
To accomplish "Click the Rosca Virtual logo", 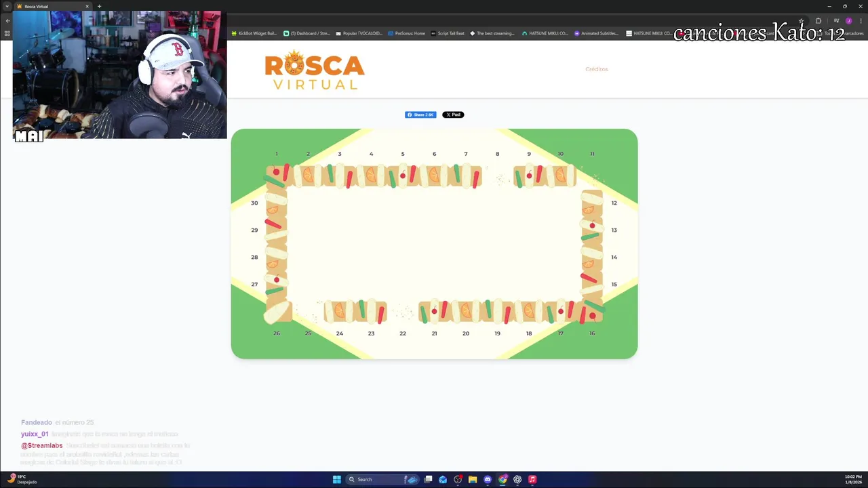I will point(315,70).
